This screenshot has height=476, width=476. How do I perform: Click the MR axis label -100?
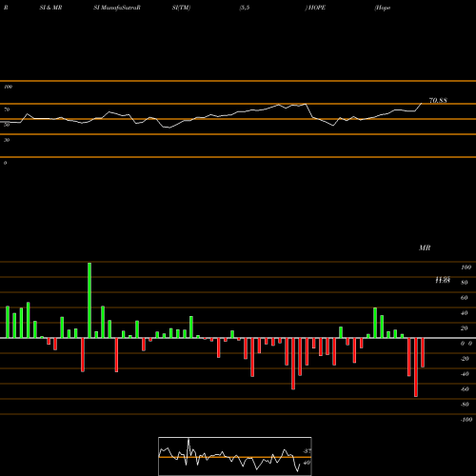pos(466,420)
